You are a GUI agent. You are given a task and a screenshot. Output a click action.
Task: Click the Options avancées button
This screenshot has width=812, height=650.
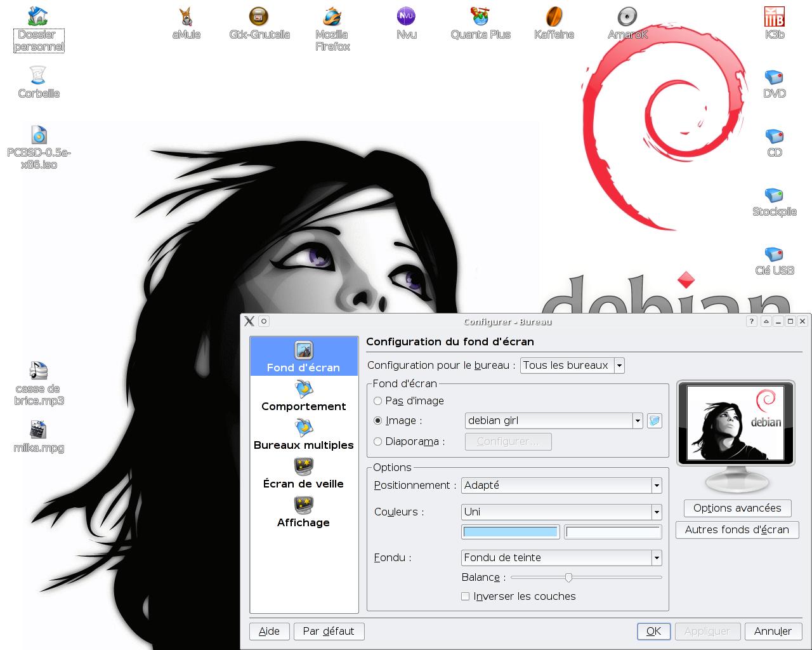pyautogui.click(x=737, y=508)
